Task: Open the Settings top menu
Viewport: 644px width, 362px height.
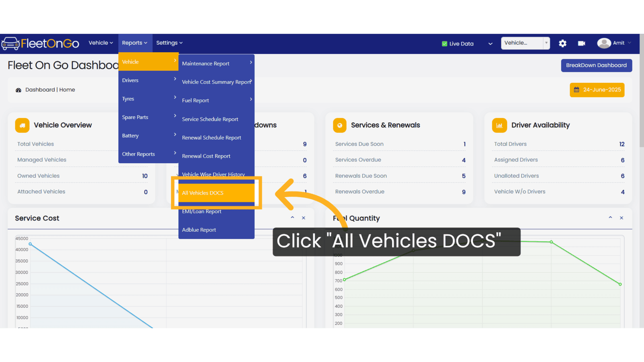Action: point(169,43)
